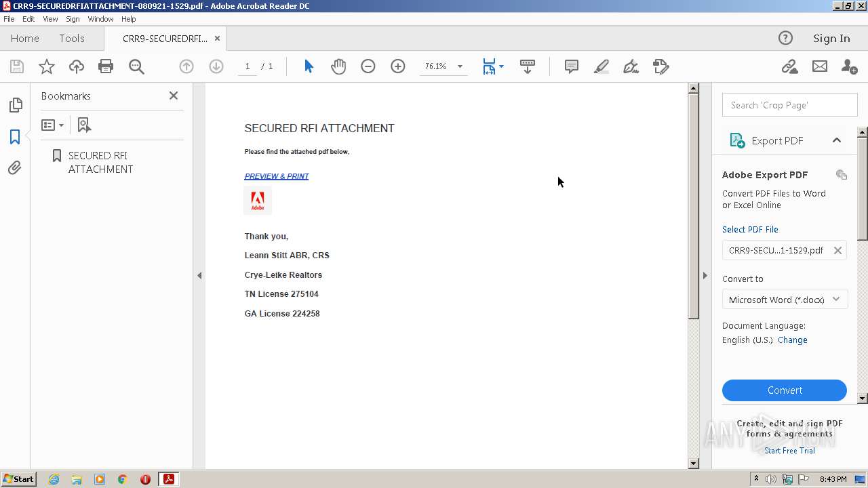The image size is (868, 488).
Task: Zoom in with plus icon
Action: pos(398,66)
